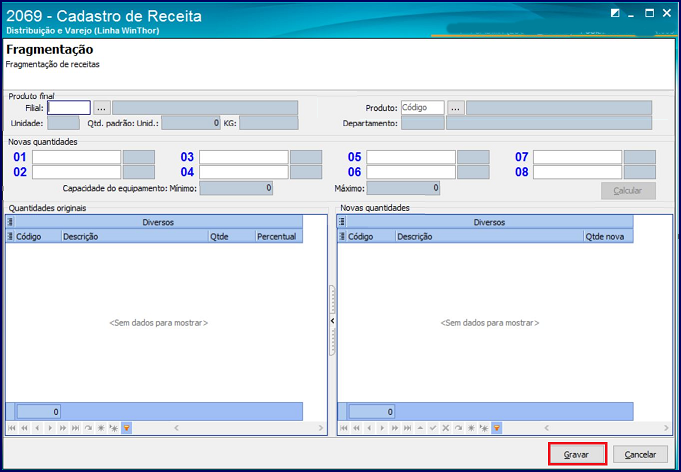Sort Quantidades originais grid by Descrição column
Image resolution: width=681 pixels, height=472 pixels.
click(x=135, y=236)
